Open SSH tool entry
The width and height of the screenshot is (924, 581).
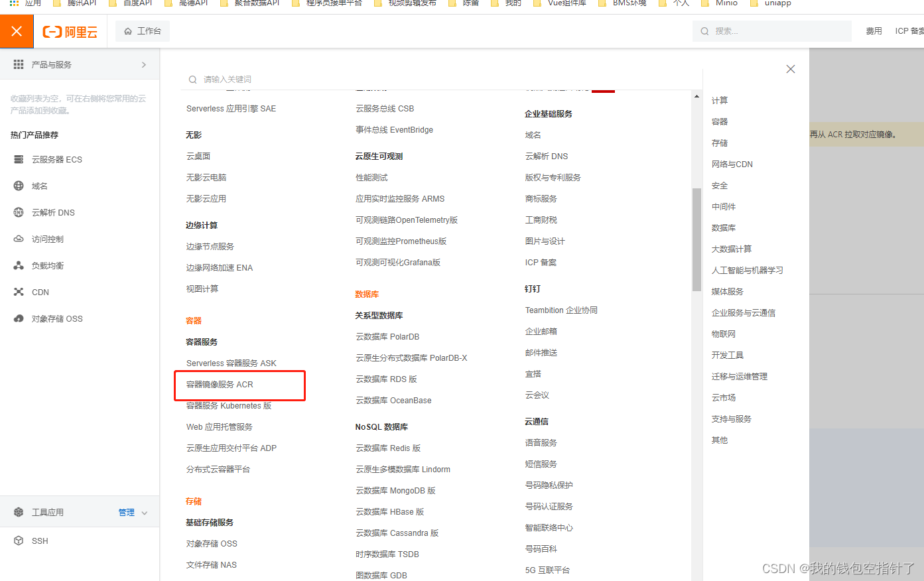coord(40,541)
